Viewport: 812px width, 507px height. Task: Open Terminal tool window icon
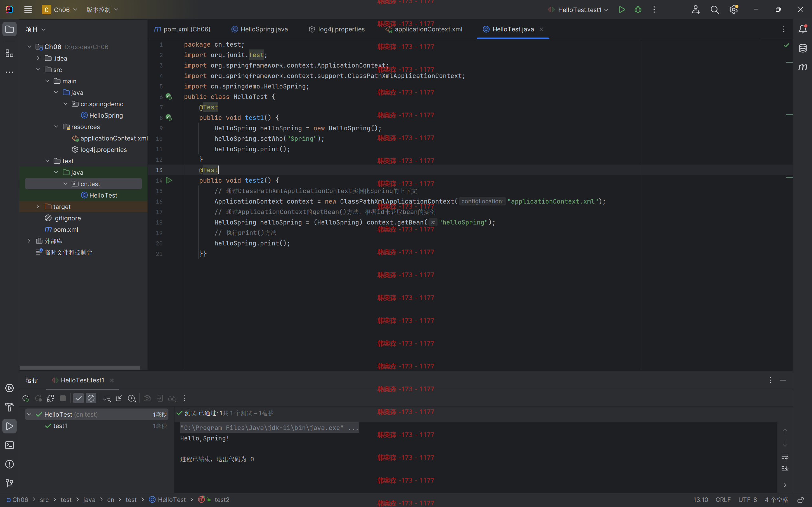pos(10,445)
